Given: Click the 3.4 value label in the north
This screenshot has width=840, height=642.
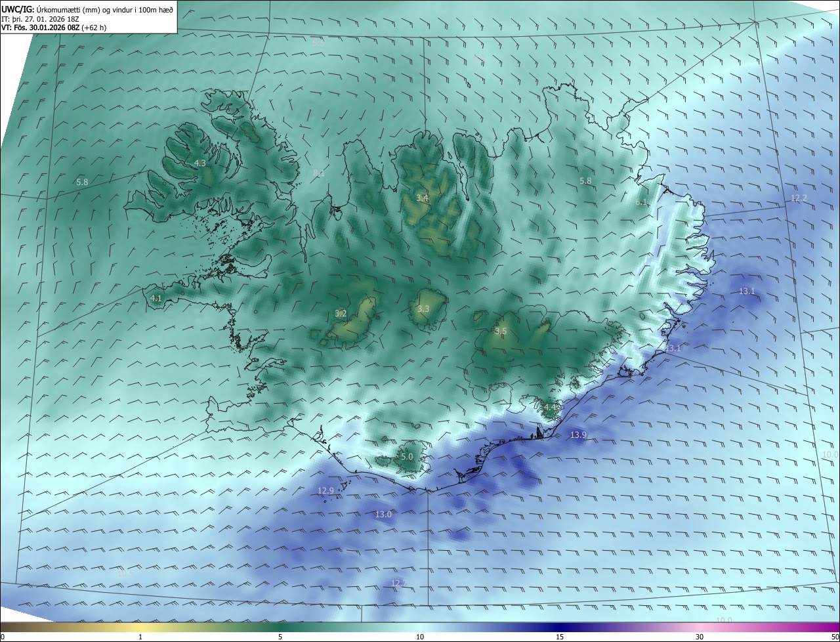Looking at the screenshot, I should pos(423,198).
